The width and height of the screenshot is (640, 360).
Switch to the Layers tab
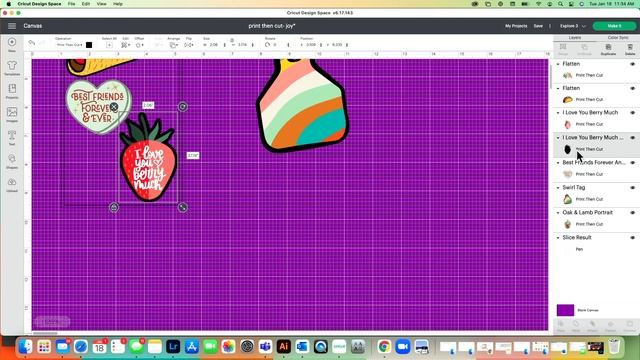pyautogui.click(x=575, y=38)
